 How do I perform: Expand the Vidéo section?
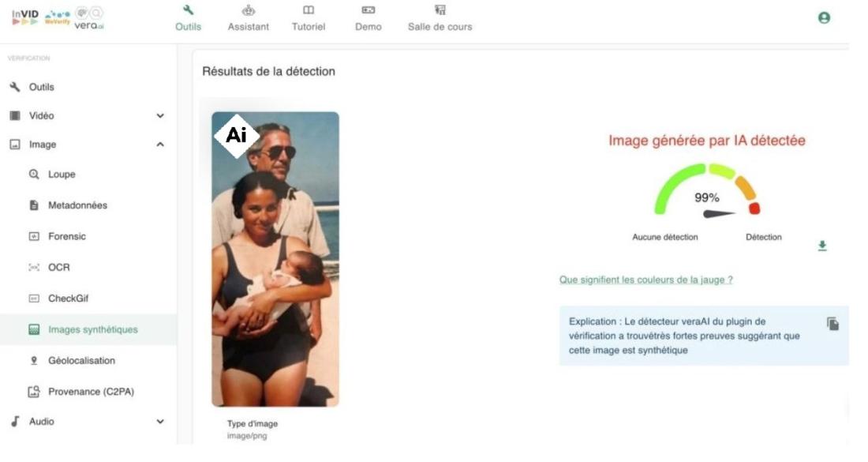pos(160,116)
